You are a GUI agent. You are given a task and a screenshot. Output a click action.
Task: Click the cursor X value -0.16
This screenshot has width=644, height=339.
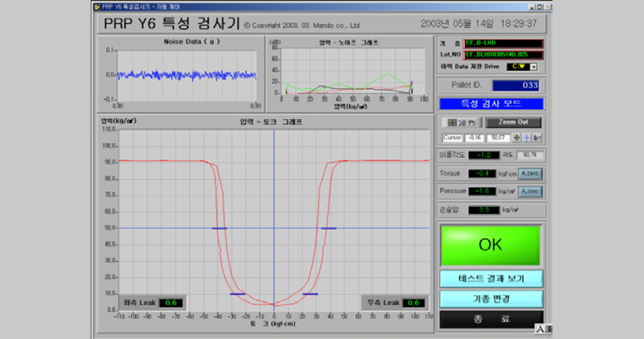point(475,138)
